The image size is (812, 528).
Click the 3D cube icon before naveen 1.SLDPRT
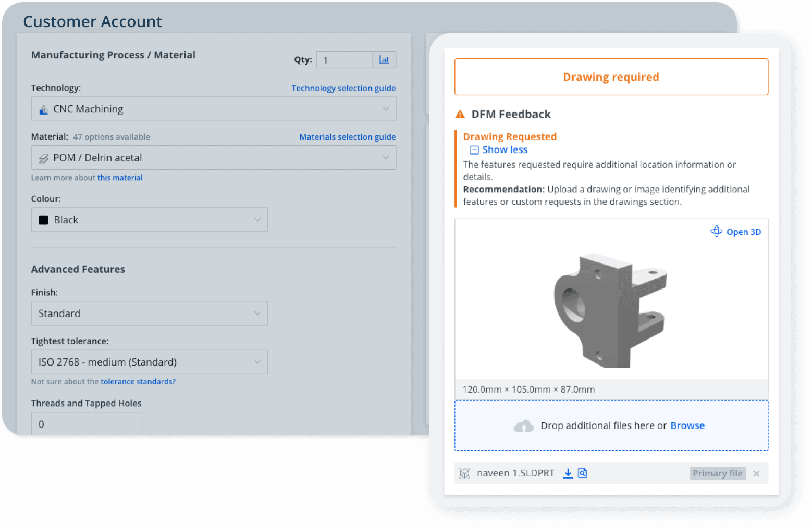tap(464, 473)
